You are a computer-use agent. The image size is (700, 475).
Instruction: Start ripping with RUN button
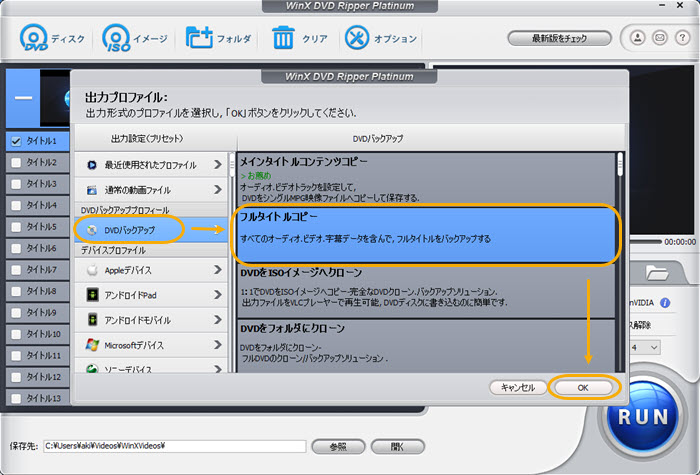[x=643, y=417]
